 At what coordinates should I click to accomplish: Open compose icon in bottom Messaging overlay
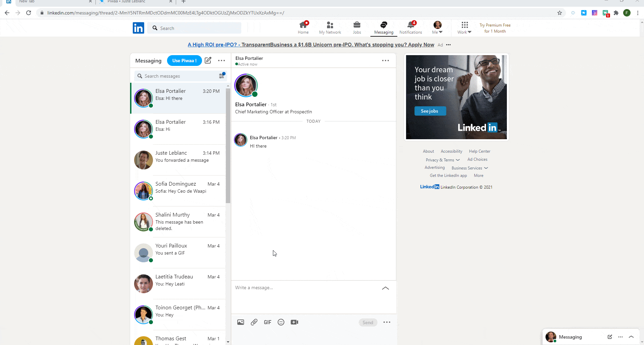pos(610,337)
